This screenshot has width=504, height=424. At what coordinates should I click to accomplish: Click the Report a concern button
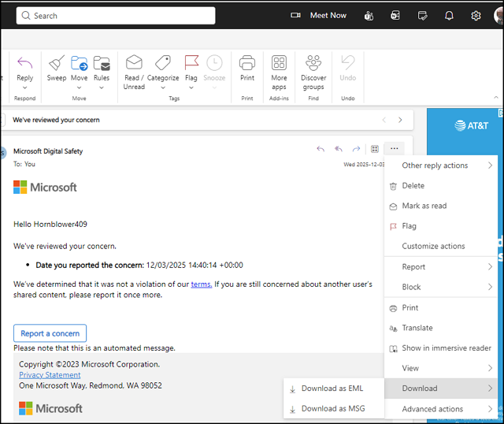pos(50,333)
